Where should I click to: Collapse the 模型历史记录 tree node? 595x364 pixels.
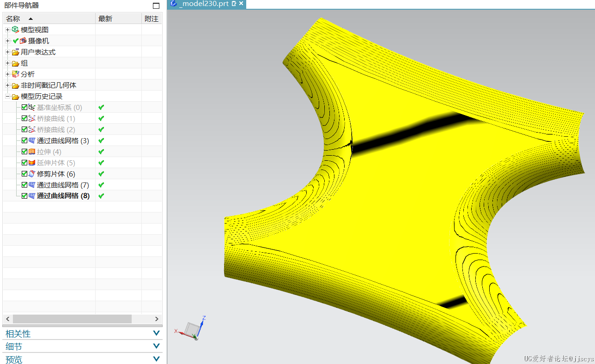click(7, 97)
